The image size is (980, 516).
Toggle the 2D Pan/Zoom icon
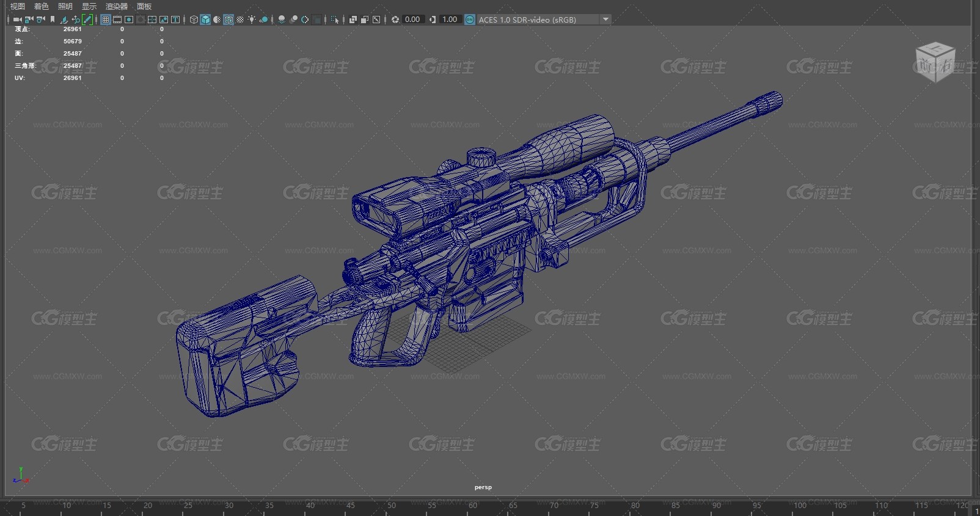pos(76,20)
